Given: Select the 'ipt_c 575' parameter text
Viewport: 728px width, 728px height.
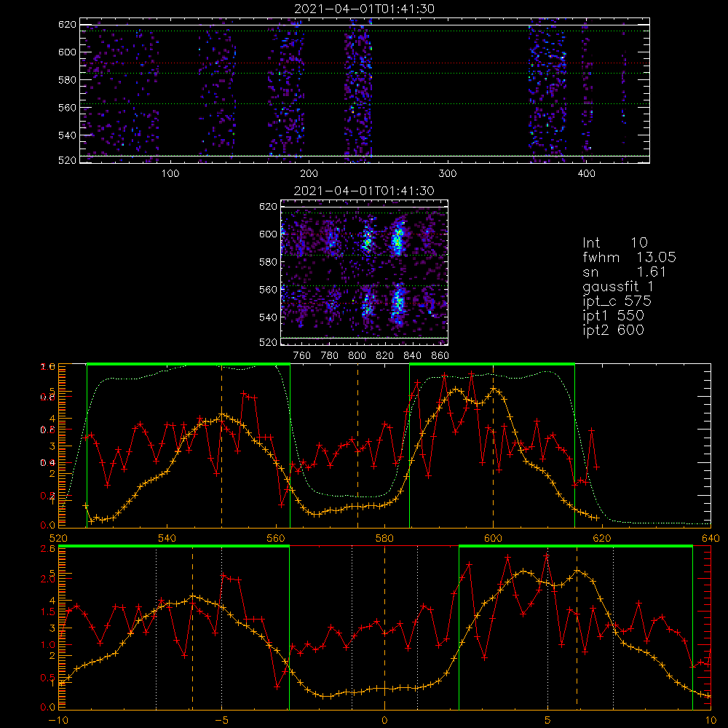Looking at the screenshot, I should coord(617,301).
